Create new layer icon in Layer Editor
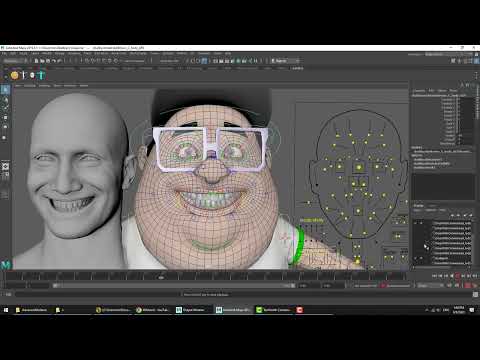The image size is (480, 360). pos(466,215)
